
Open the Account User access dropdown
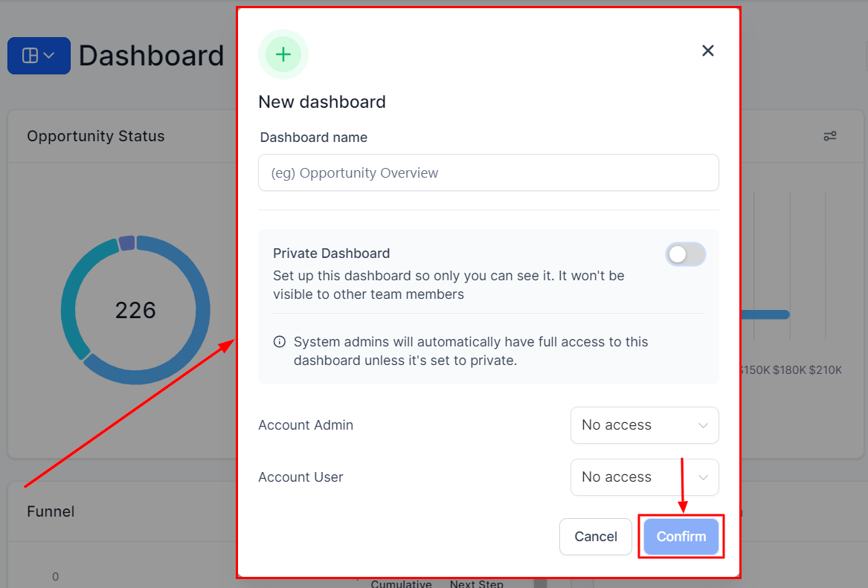point(644,477)
